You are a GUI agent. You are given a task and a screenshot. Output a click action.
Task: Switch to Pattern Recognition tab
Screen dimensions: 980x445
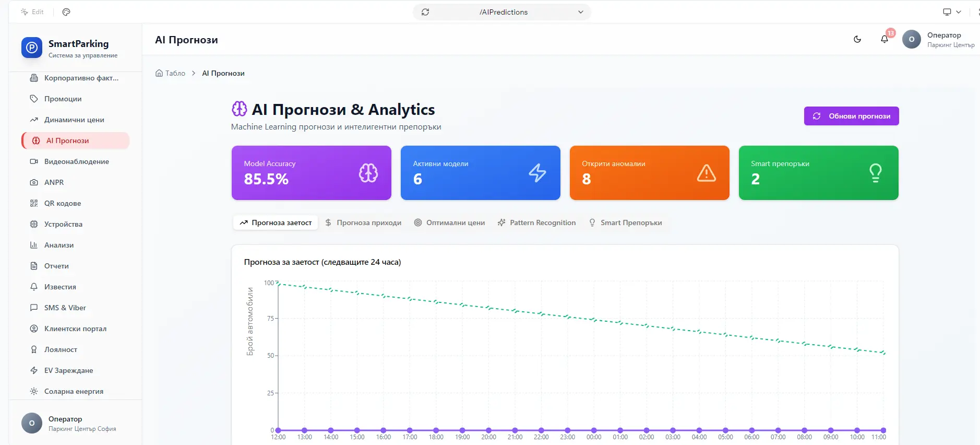pyautogui.click(x=536, y=223)
